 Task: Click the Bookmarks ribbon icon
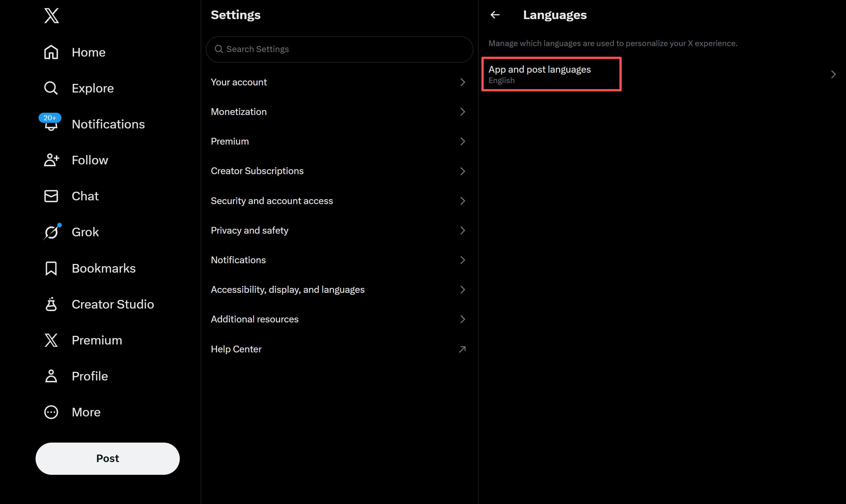click(x=51, y=268)
